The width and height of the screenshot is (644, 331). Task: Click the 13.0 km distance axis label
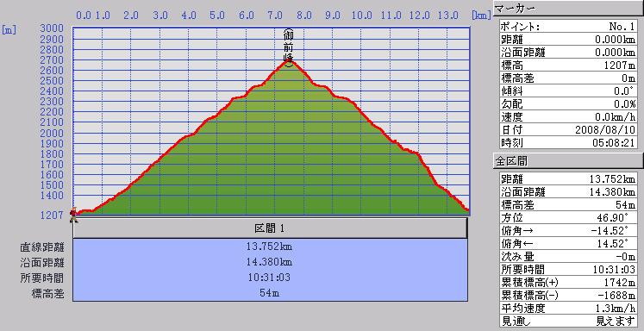[x=447, y=16]
